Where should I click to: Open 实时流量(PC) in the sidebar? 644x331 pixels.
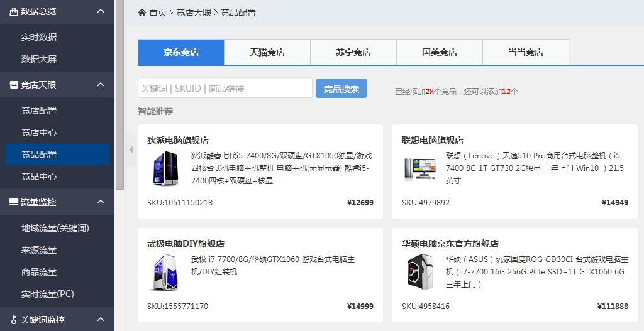[x=48, y=294]
